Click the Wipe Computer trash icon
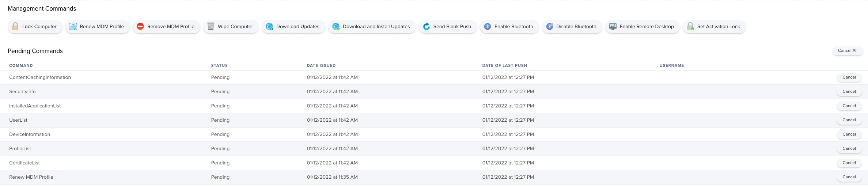This screenshot has width=868, height=186. click(x=211, y=26)
